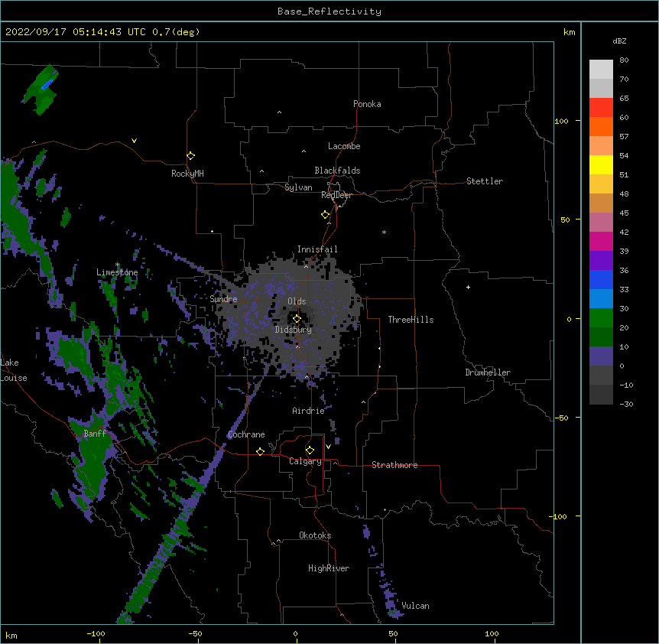Viewport: 659px width, 644px height.
Task: Select the dark green 20 dBZ legend swatch
Action: tap(601, 337)
